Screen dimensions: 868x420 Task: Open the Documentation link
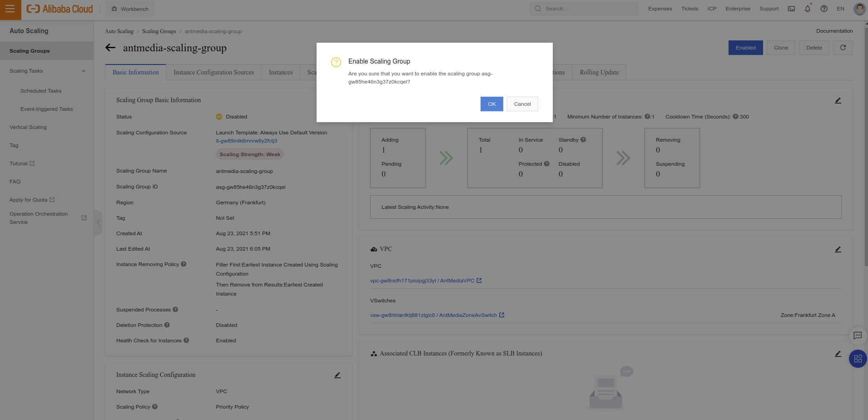834,31
